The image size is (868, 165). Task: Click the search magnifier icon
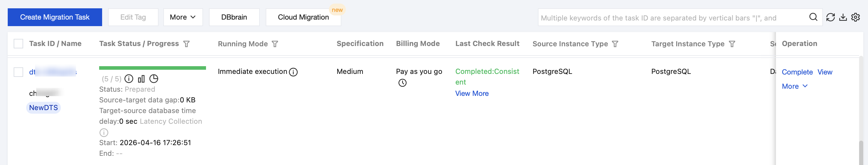[x=813, y=17]
